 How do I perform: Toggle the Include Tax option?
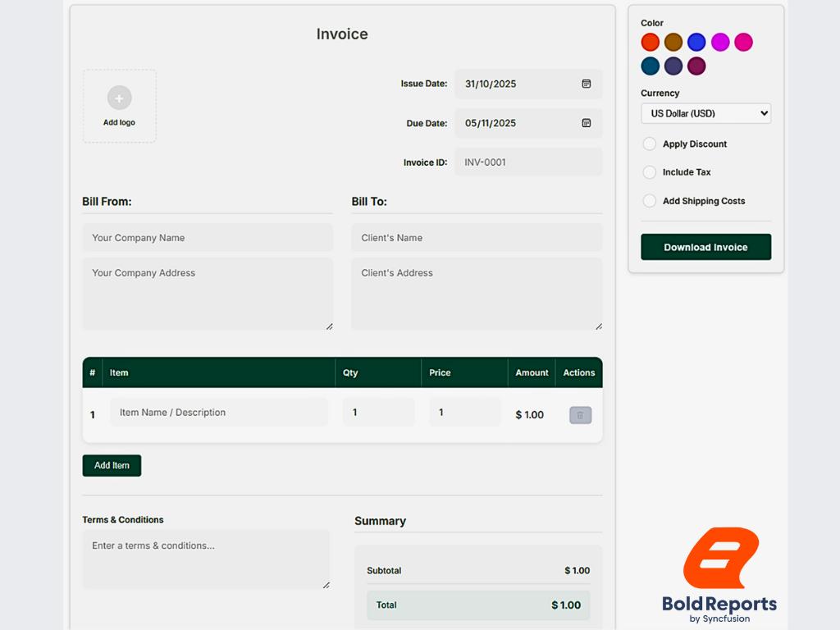(650, 172)
